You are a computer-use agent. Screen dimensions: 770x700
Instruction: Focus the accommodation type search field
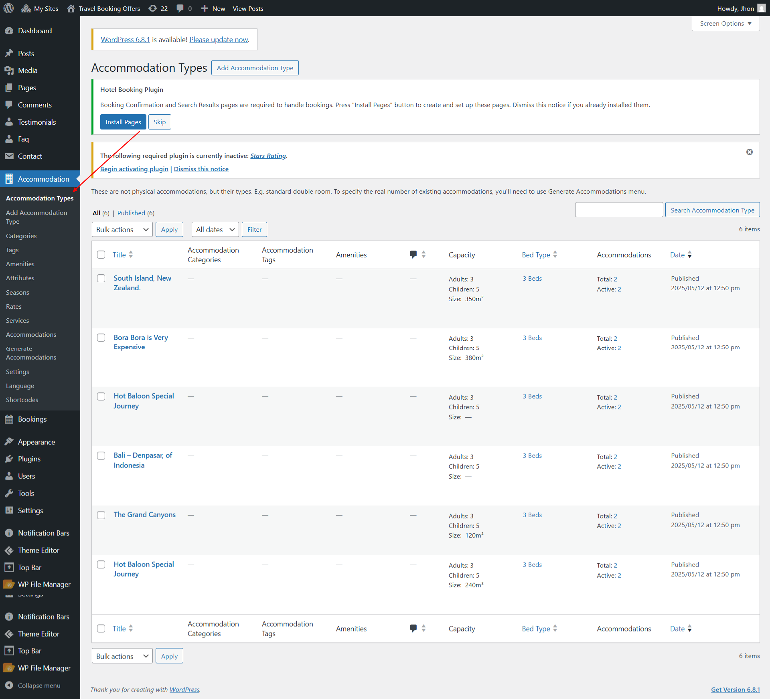(619, 210)
